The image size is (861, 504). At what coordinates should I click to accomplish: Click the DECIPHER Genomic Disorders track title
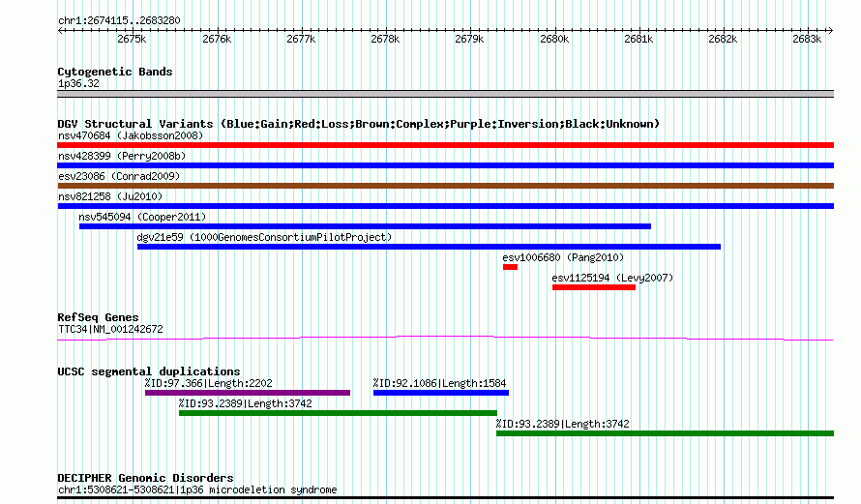pyautogui.click(x=145, y=478)
